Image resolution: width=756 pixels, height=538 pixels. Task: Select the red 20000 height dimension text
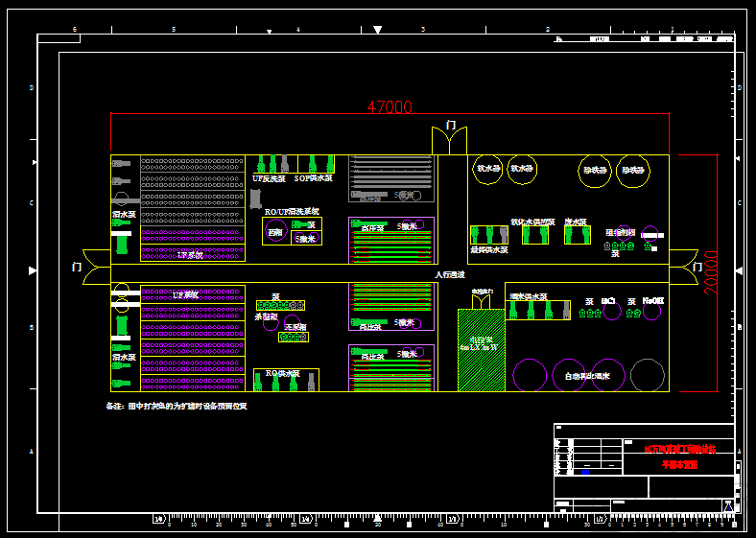point(711,272)
